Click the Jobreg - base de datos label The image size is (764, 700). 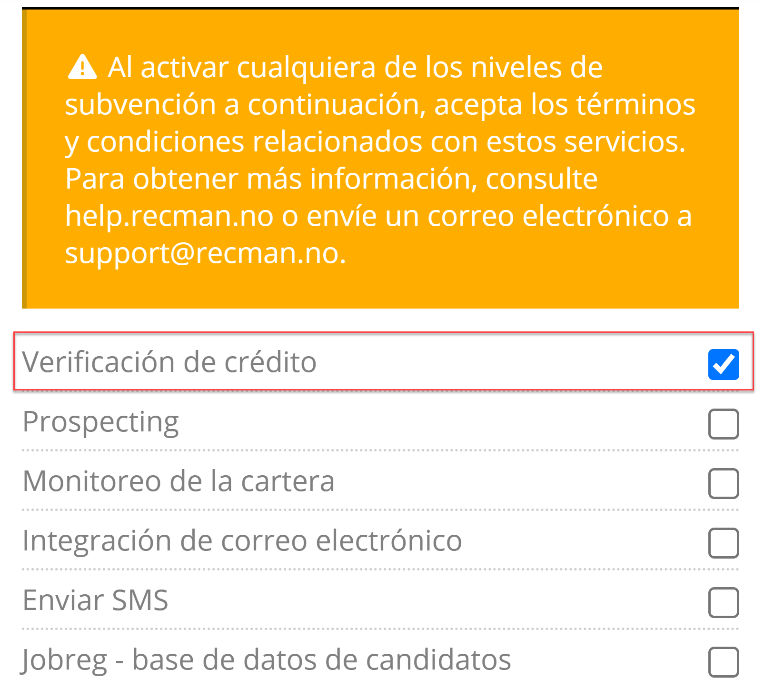267,660
